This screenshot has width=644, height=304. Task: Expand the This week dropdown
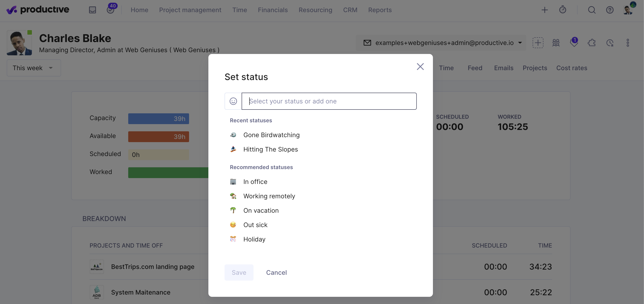[34, 68]
